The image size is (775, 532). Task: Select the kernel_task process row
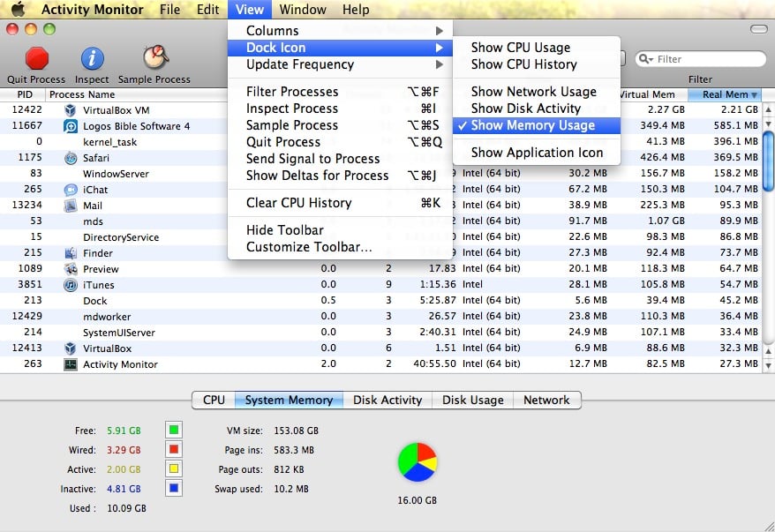(x=380, y=142)
